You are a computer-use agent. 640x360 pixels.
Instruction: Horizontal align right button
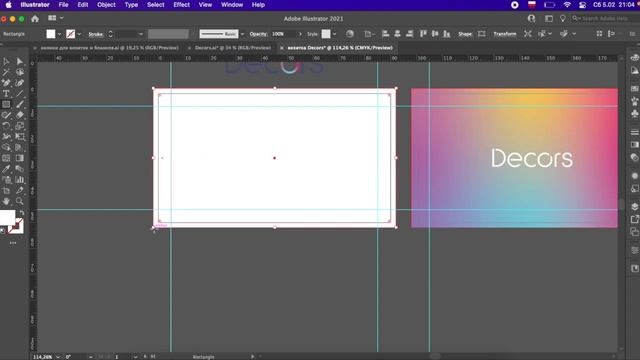coord(409,34)
